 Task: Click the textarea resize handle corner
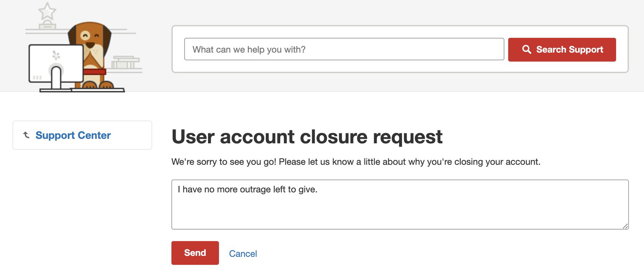(625, 226)
